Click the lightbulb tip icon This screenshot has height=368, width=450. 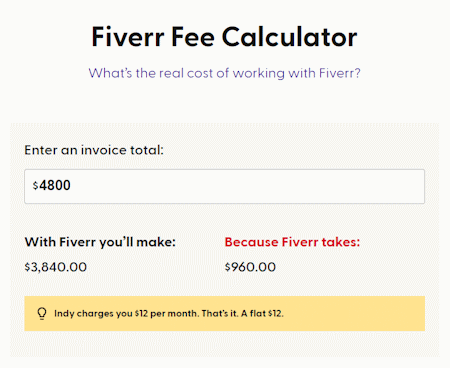(x=42, y=314)
